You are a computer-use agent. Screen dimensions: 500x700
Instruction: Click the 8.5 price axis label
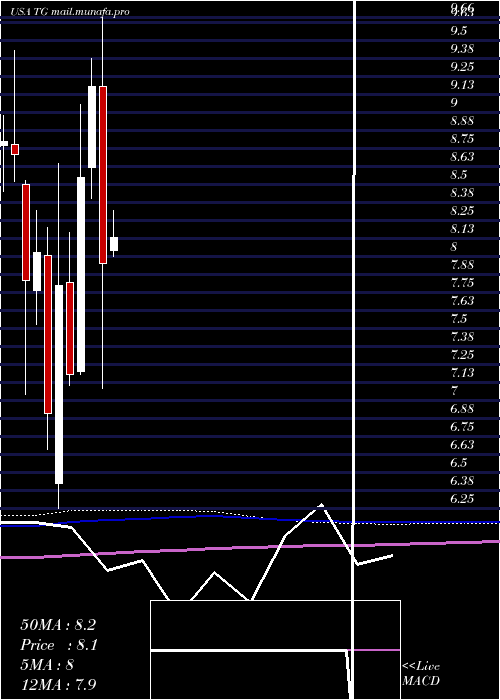tap(459, 175)
